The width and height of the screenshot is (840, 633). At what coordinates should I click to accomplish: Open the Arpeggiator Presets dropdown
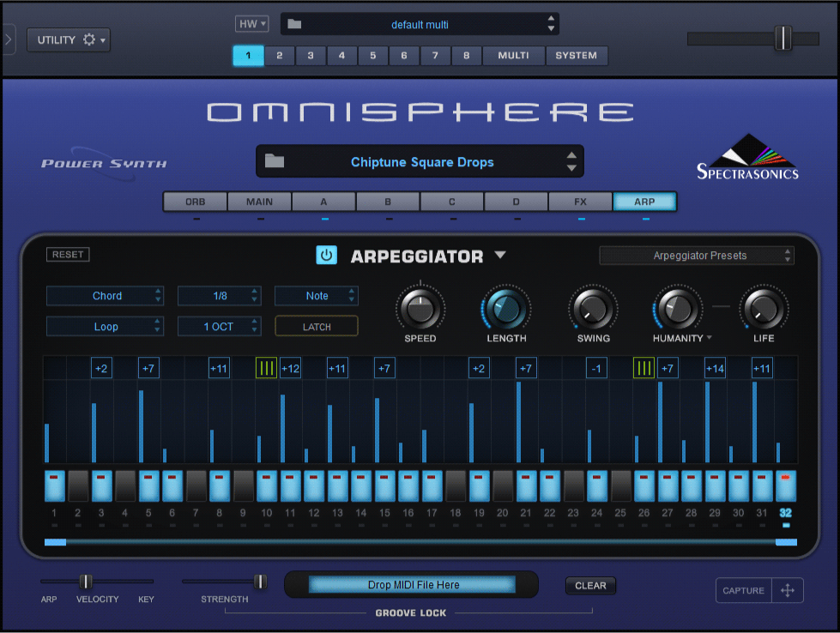(697, 256)
